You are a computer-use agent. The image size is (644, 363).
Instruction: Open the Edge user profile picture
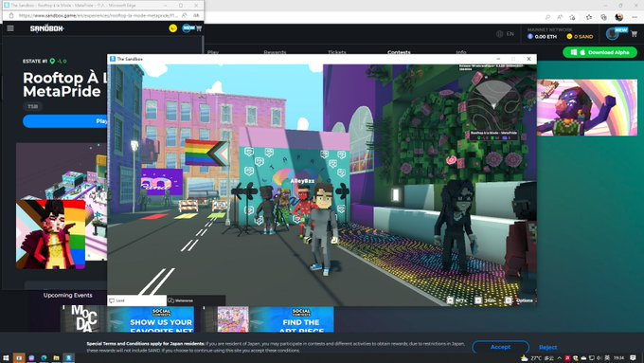click(619, 17)
